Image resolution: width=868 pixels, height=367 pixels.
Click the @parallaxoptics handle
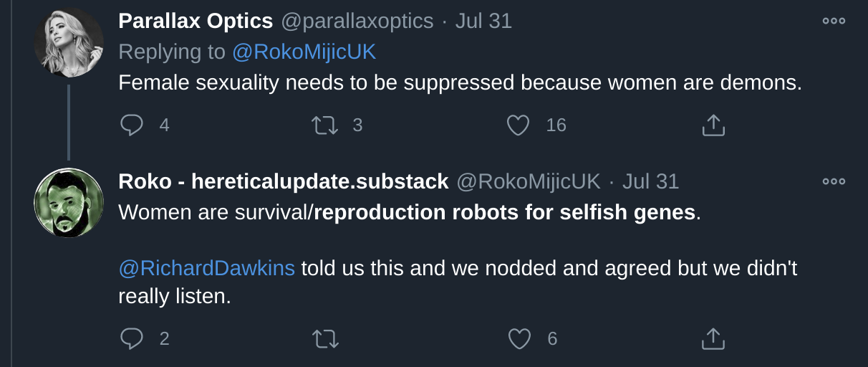(x=357, y=22)
